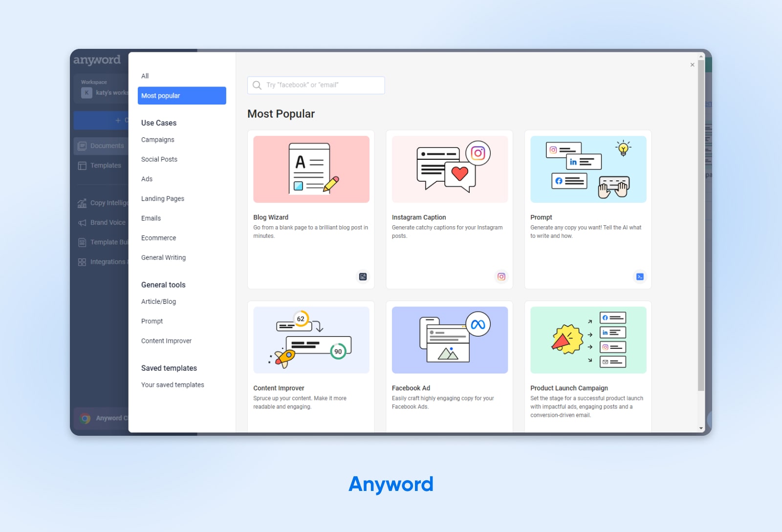Click the search magnifier icon
The width and height of the screenshot is (782, 532).
point(257,85)
